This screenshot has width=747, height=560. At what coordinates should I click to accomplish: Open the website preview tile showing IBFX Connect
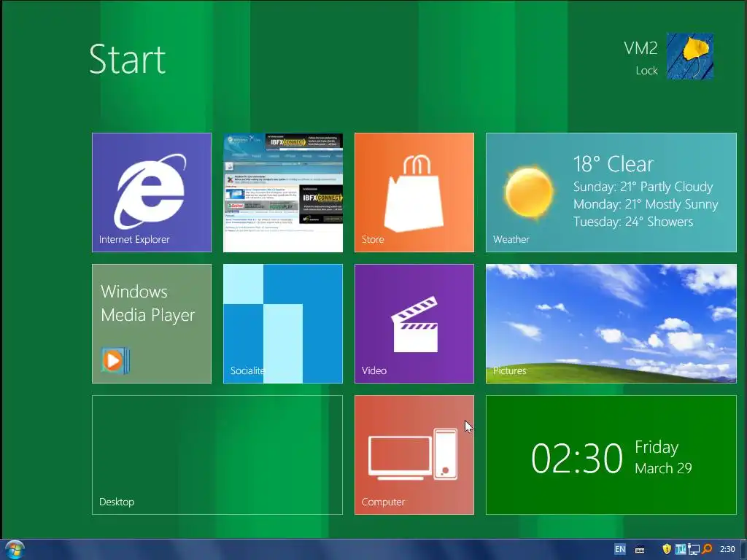point(283,192)
